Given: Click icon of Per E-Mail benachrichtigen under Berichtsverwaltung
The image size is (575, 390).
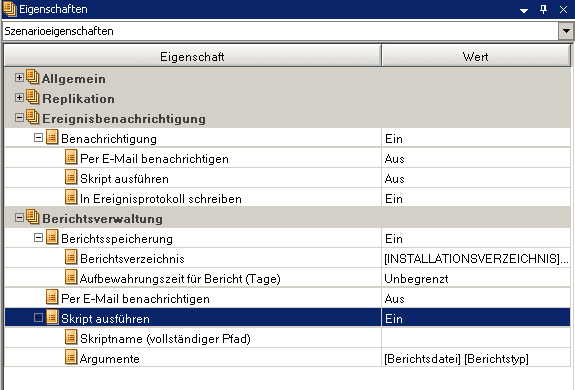Looking at the screenshot, I should click(x=52, y=297).
